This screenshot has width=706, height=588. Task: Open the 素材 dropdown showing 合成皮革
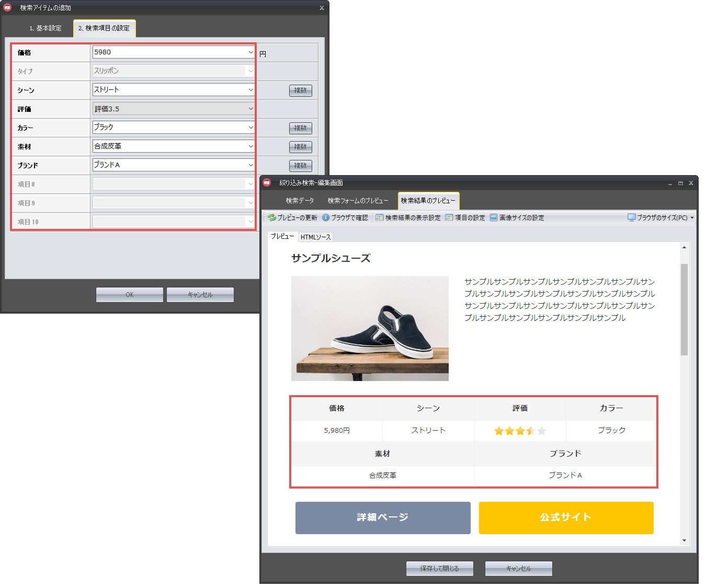[x=250, y=146]
